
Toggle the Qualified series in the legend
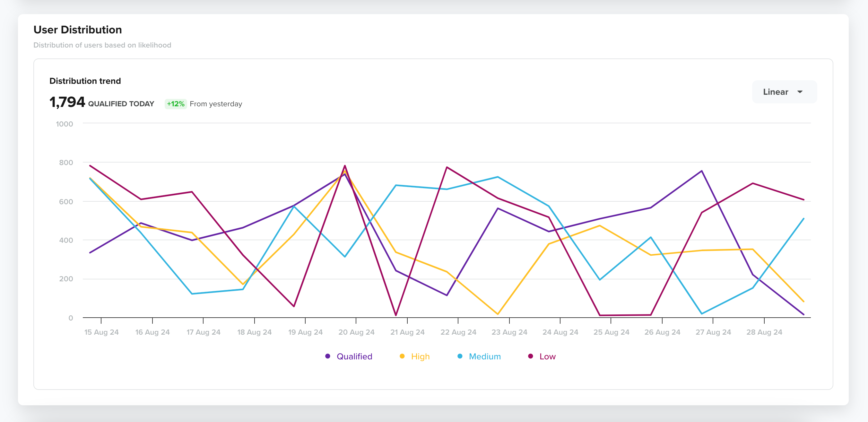[x=354, y=356]
